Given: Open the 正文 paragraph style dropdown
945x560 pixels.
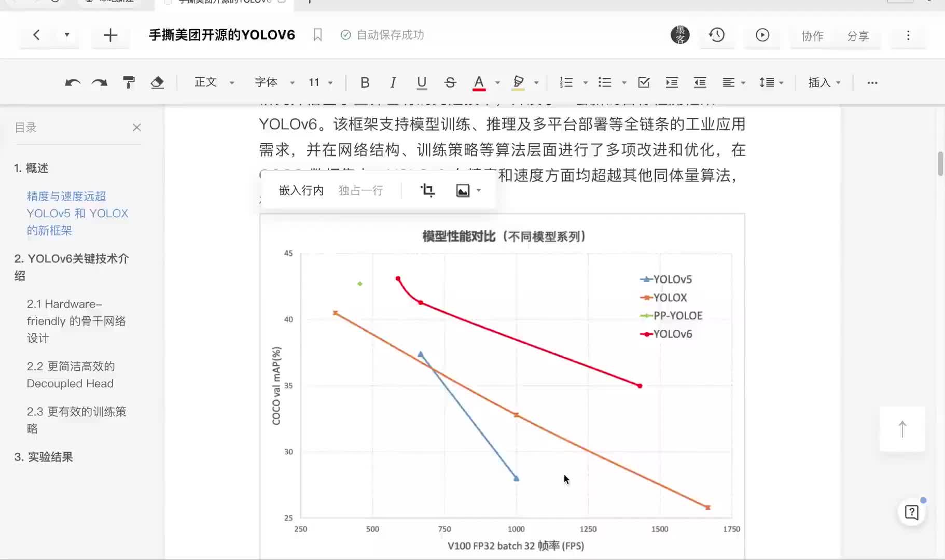Looking at the screenshot, I should tap(214, 82).
